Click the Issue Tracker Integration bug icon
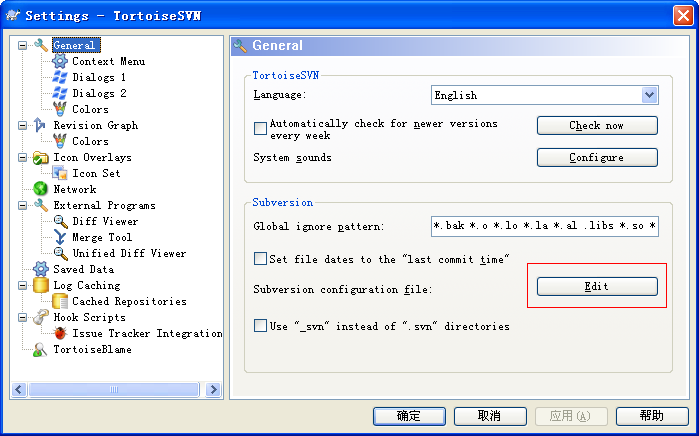This screenshot has height=436, width=699. point(60,333)
